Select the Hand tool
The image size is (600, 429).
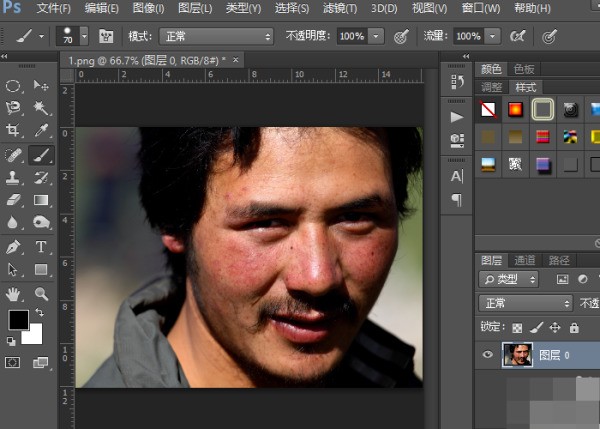coord(14,294)
